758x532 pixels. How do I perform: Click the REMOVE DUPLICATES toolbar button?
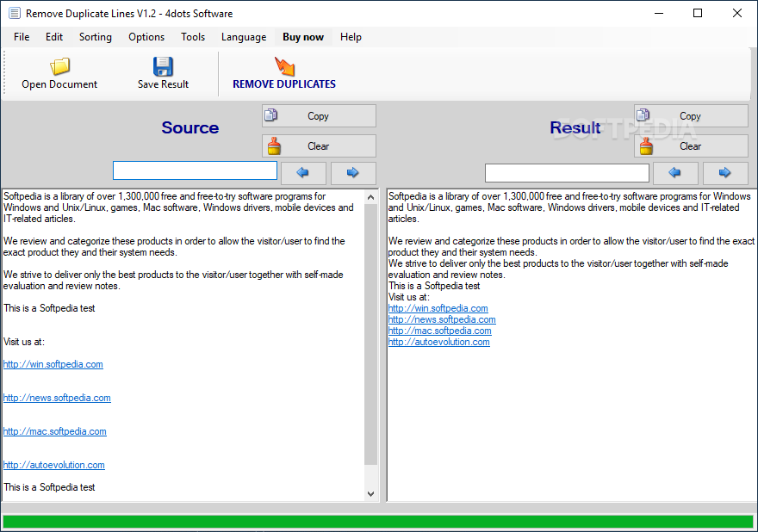(x=284, y=73)
